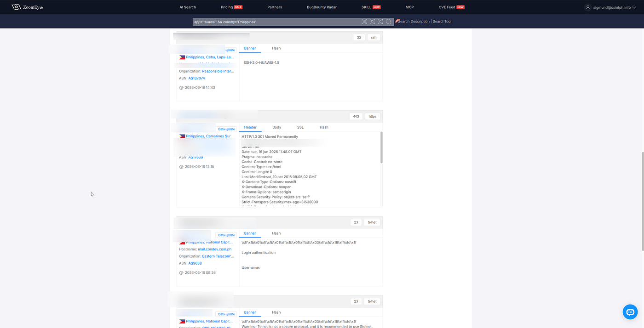Click Philippine flag icon beside Camarines Sur
The width and height of the screenshot is (644, 328).
pos(182,136)
